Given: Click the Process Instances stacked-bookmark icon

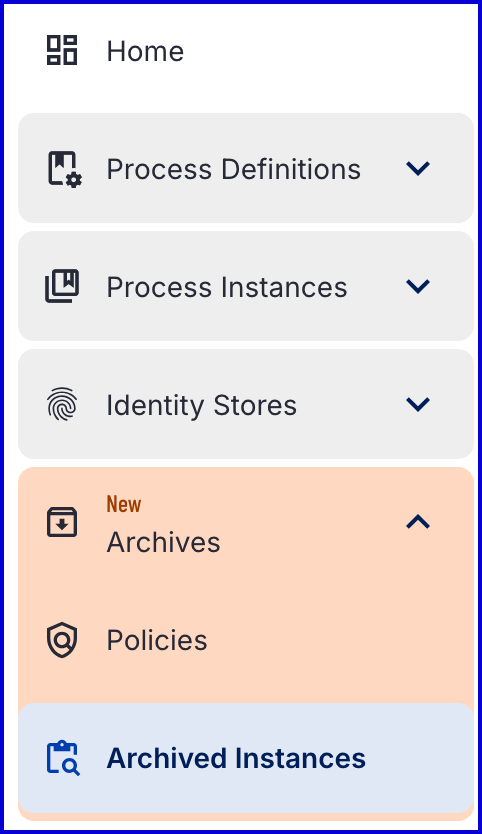Looking at the screenshot, I should pyautogui.click(x=62, y=286).
